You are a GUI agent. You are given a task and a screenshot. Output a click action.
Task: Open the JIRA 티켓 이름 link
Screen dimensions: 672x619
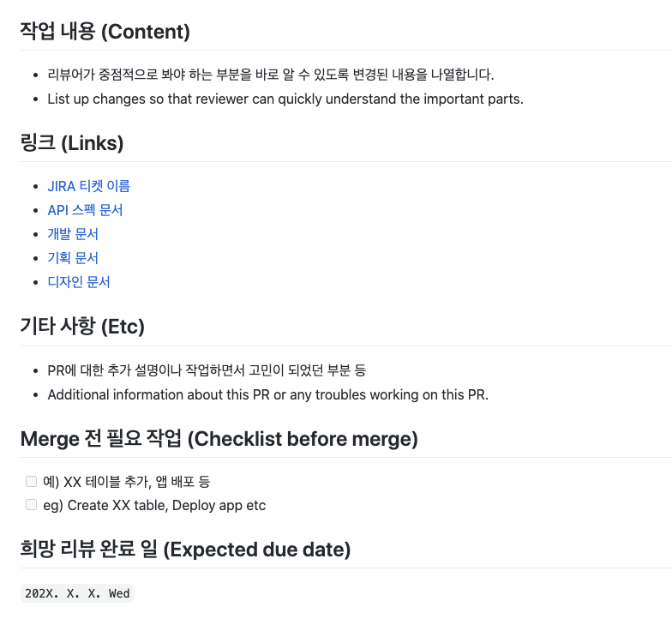pyautogui.click(x=89, y=186)
